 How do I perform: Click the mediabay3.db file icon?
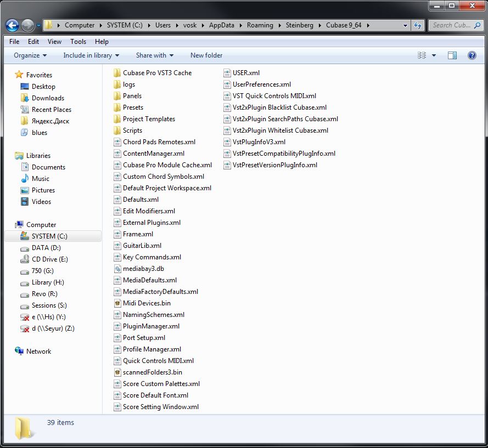(x=117, y=269)
